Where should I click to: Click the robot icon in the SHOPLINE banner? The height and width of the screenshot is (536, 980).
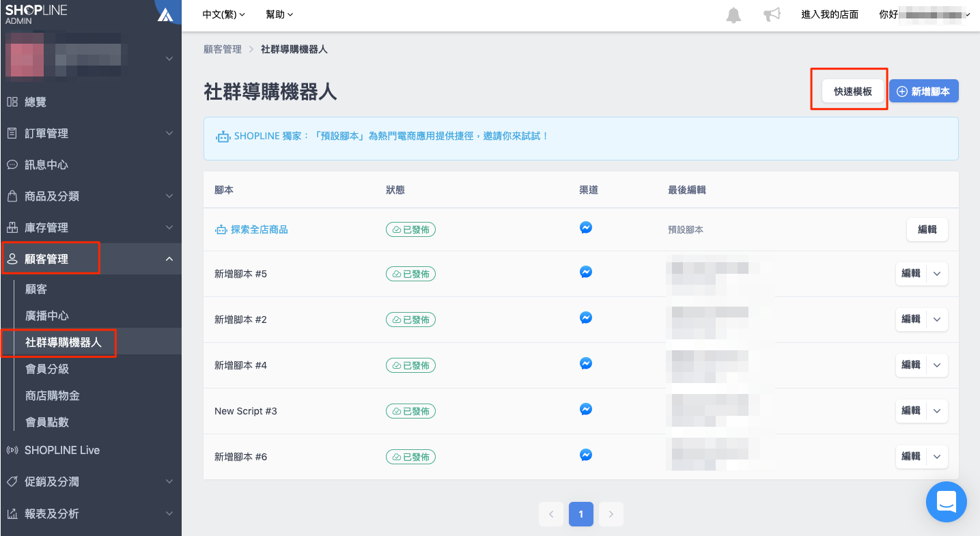click(x=223, y=137)
